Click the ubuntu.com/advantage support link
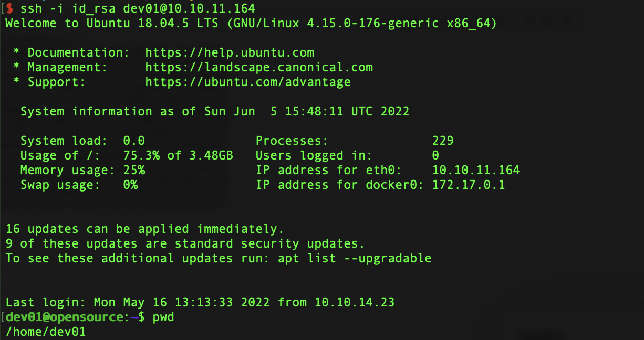Viewport: 644px width, 340px height. (x=248, y=82)
